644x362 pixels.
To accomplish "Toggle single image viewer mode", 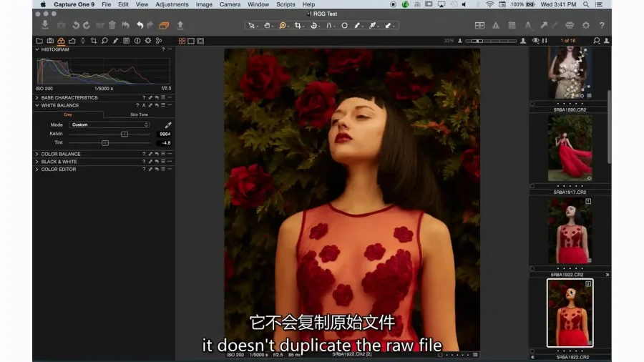I will (x=191, y=41).
